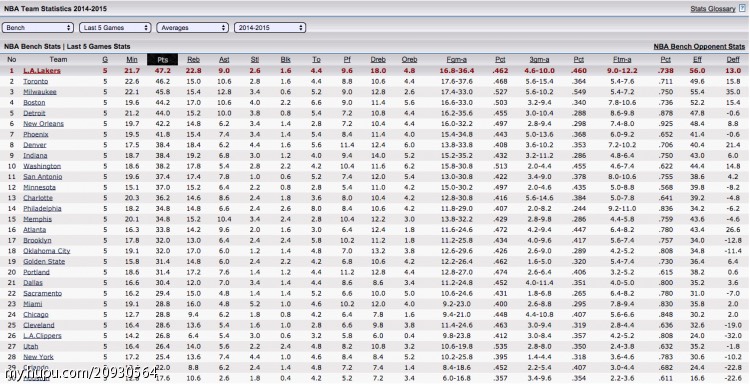Sort table by Min column
This screenshot has height=384, width=750.
(x=132, y=59)
